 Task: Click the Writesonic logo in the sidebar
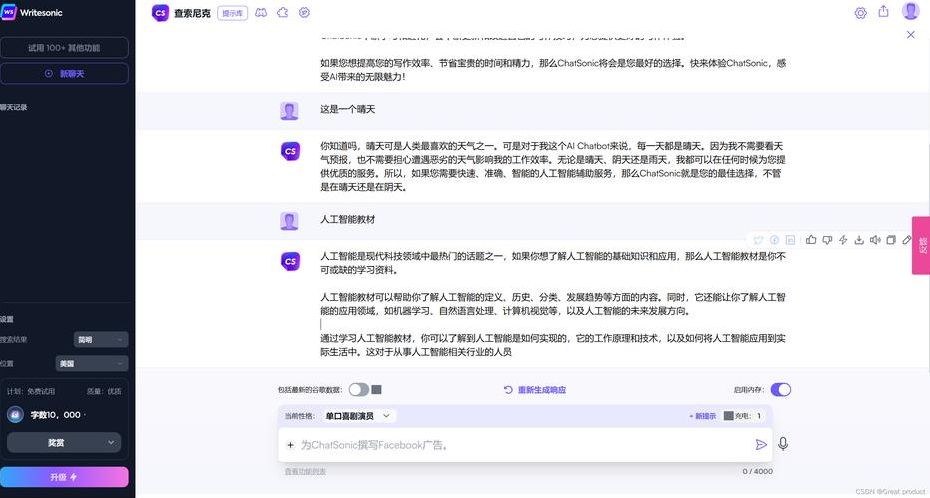coord(31,12)
